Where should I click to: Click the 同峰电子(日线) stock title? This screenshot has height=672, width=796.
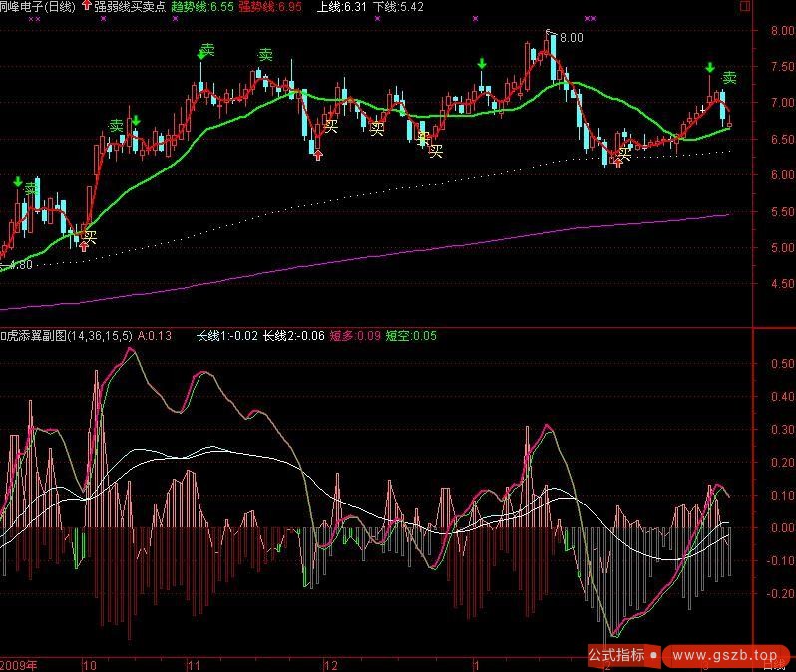(x=38, y=7)
